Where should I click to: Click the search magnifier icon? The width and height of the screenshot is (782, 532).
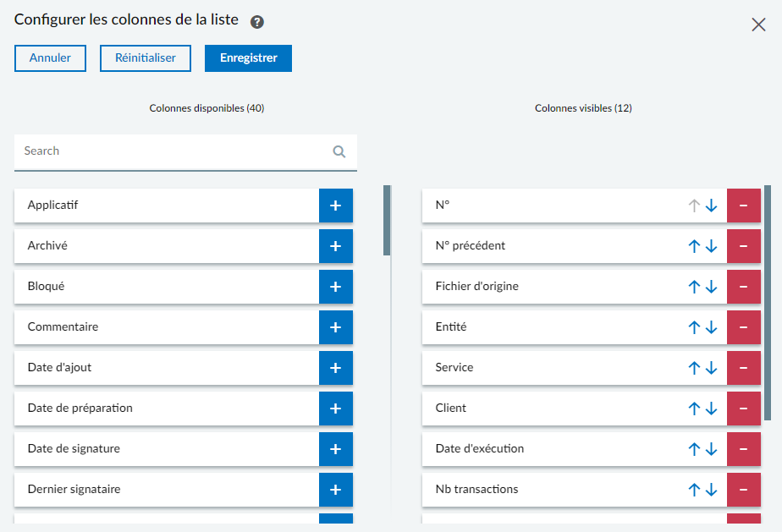(x=339, y=152)
